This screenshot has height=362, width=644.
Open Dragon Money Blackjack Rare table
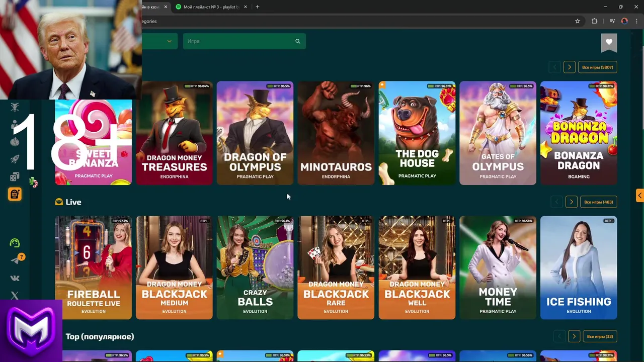pyautogui.click(x=336, y=268)
